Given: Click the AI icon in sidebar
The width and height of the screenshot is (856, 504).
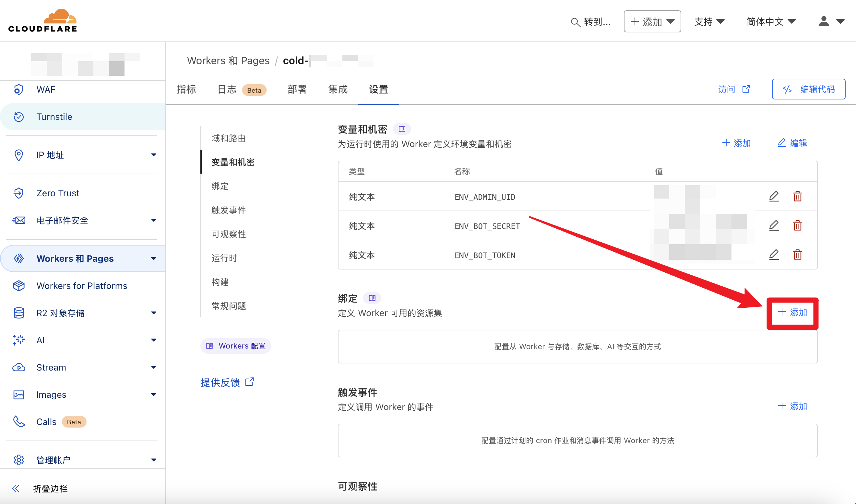Looking at the screenshot, I should 18,340.
